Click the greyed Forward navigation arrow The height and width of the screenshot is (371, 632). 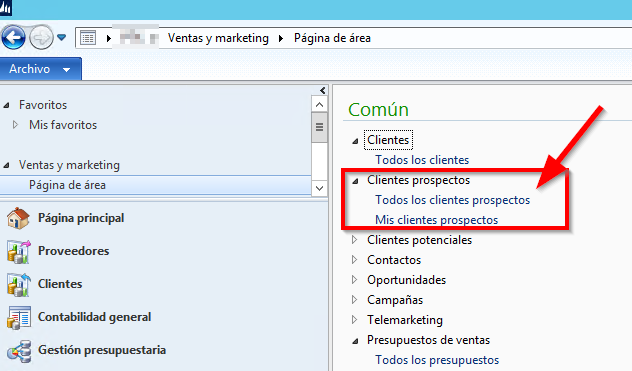[x=41, y=38]
